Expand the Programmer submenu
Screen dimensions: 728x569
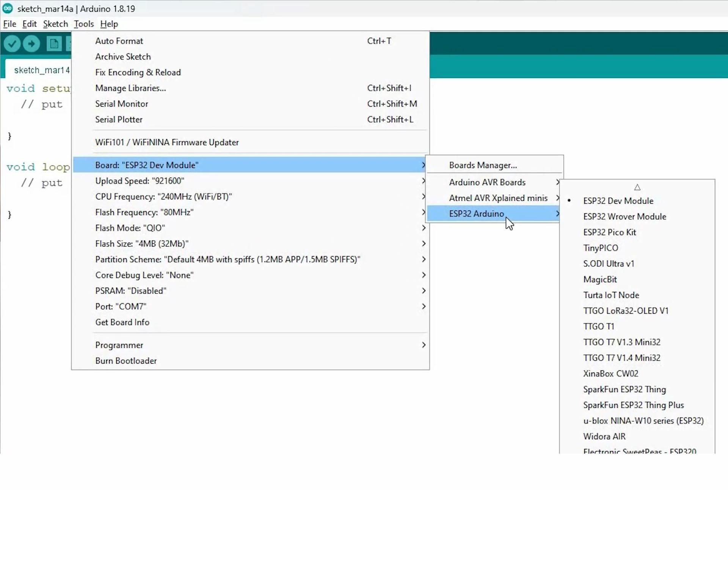point(250,345)
